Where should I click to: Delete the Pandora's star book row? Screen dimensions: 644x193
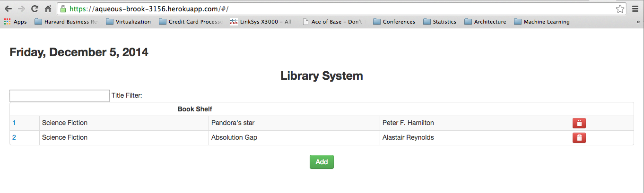coord(579,123)
